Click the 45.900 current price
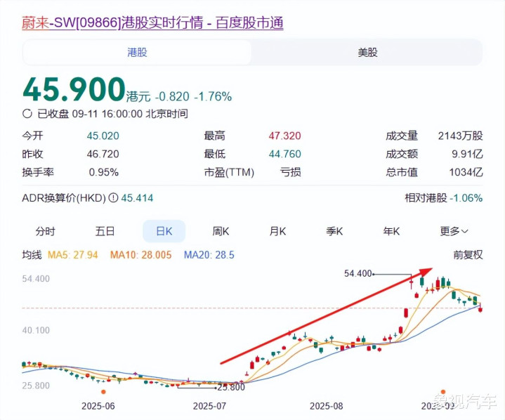505x420 pixels. [74, 89]
